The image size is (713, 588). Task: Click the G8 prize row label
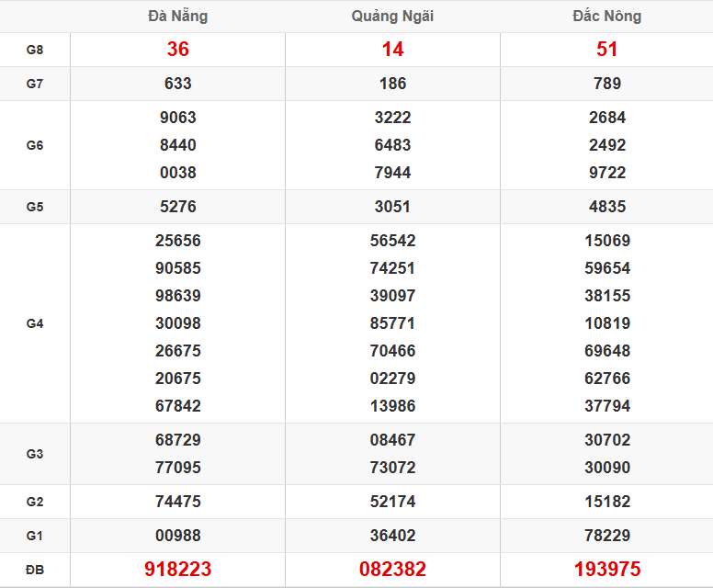35,50
